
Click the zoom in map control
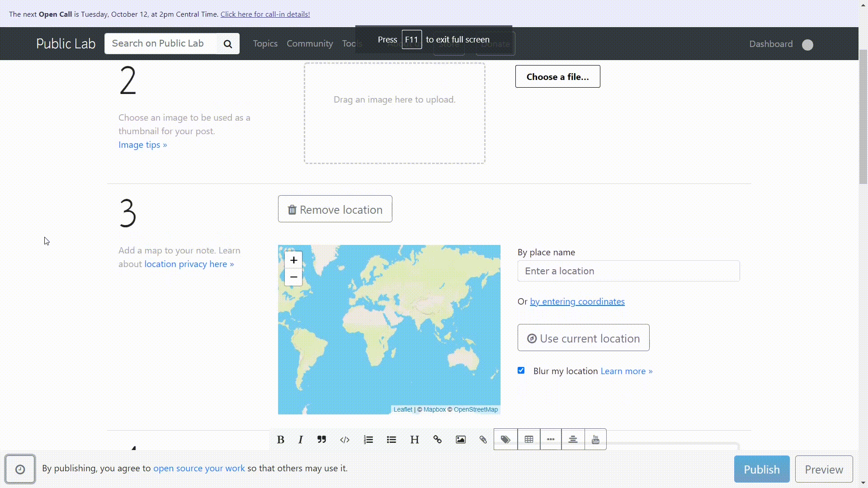[293, 260]
